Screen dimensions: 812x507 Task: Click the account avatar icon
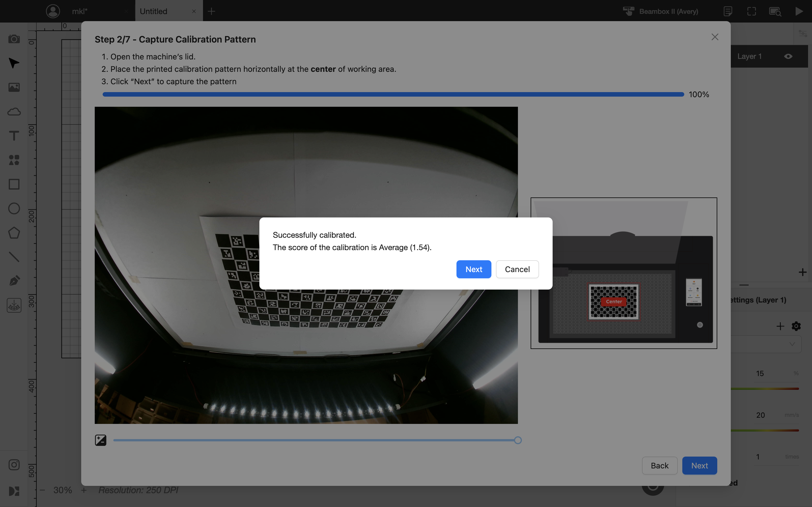tap(53, 11)
